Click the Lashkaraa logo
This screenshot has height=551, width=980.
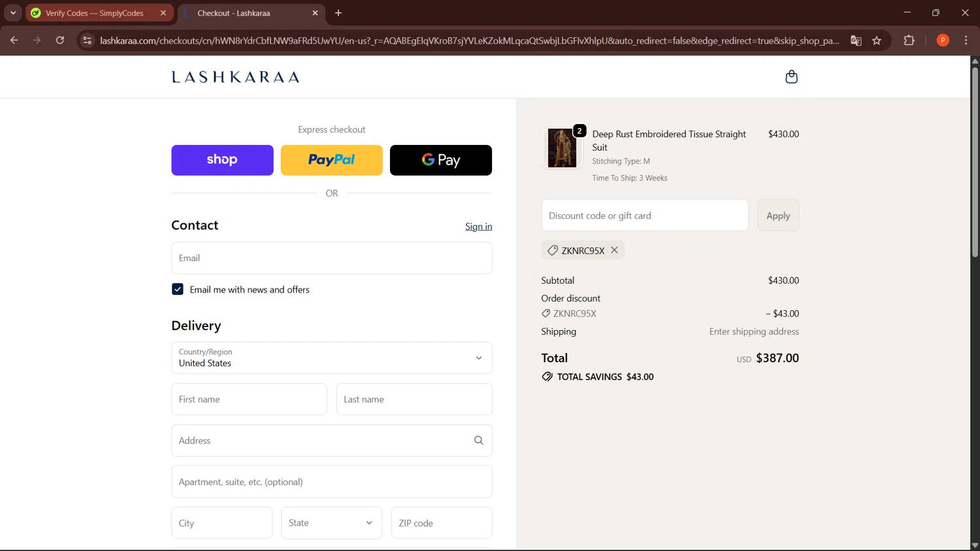pos(235,77)
